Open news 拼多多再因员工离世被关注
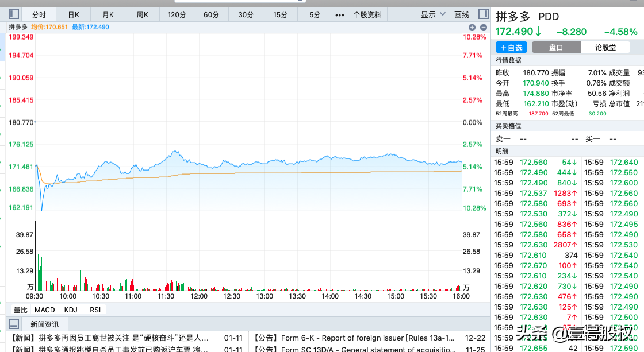 (110, 338)
